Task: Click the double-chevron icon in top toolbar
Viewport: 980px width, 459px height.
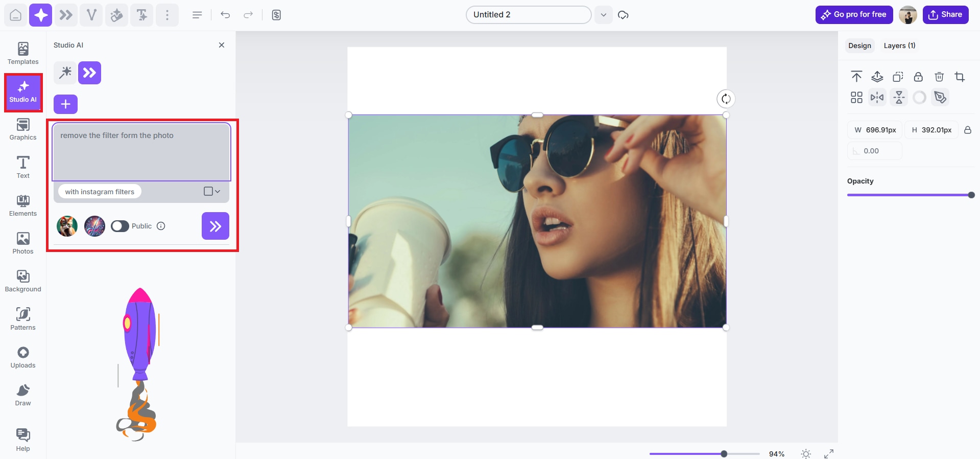Action: [66, 15]
